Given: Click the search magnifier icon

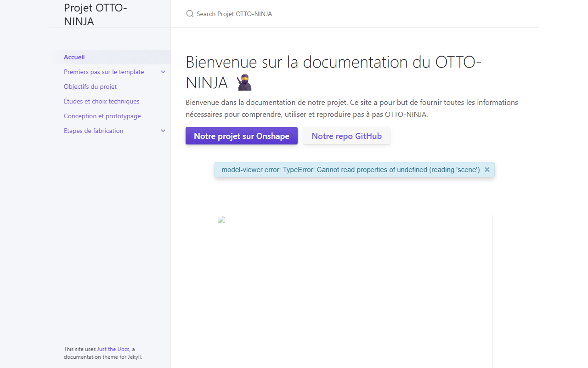Looking at the screenshot, I should (190, 14).
